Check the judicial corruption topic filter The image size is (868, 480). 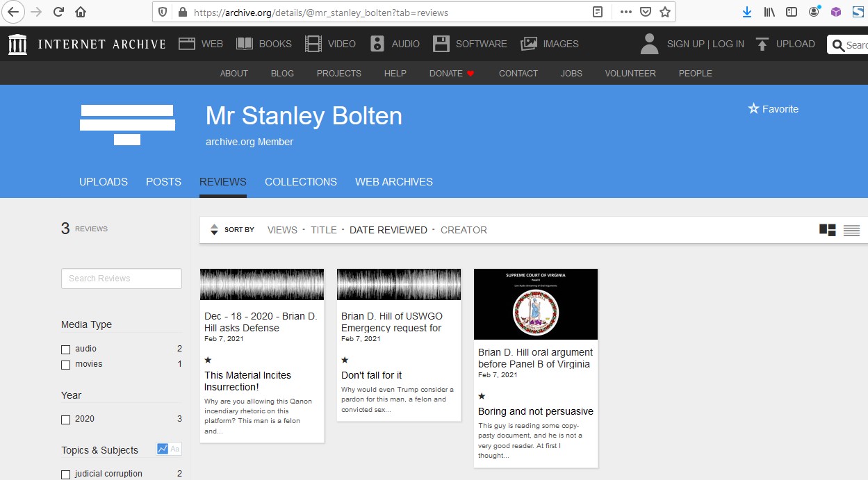[66, 474]
